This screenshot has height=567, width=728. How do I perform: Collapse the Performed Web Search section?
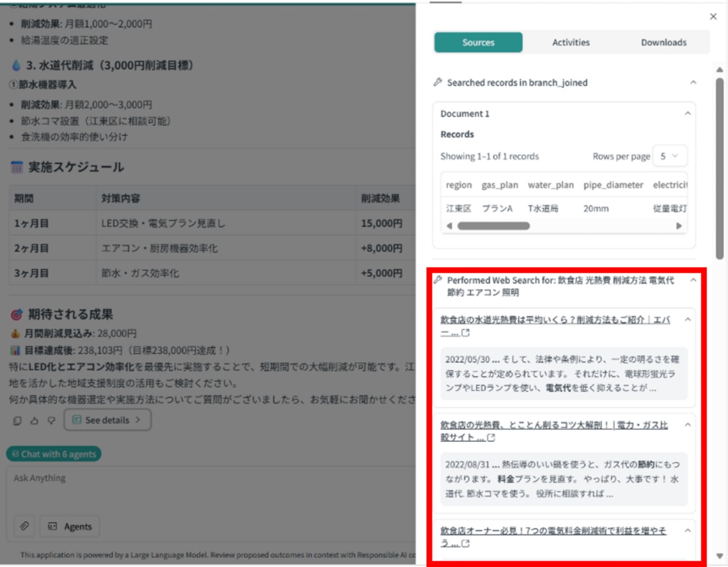694,280
